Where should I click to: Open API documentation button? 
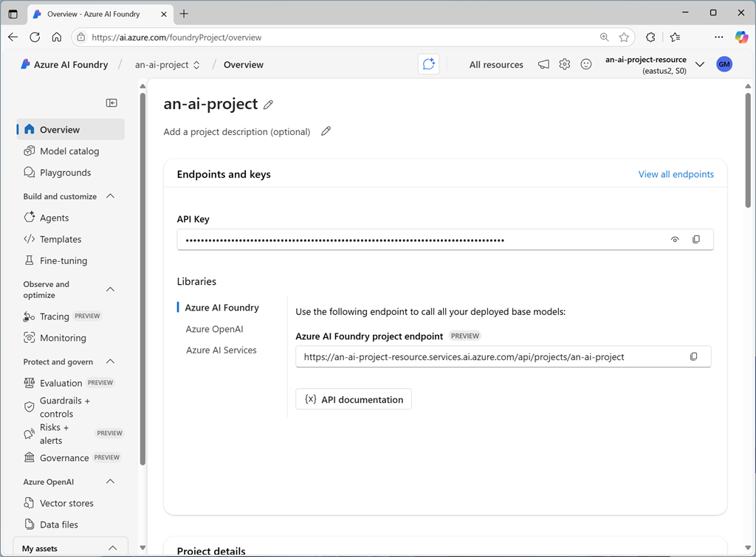(354, 399)
